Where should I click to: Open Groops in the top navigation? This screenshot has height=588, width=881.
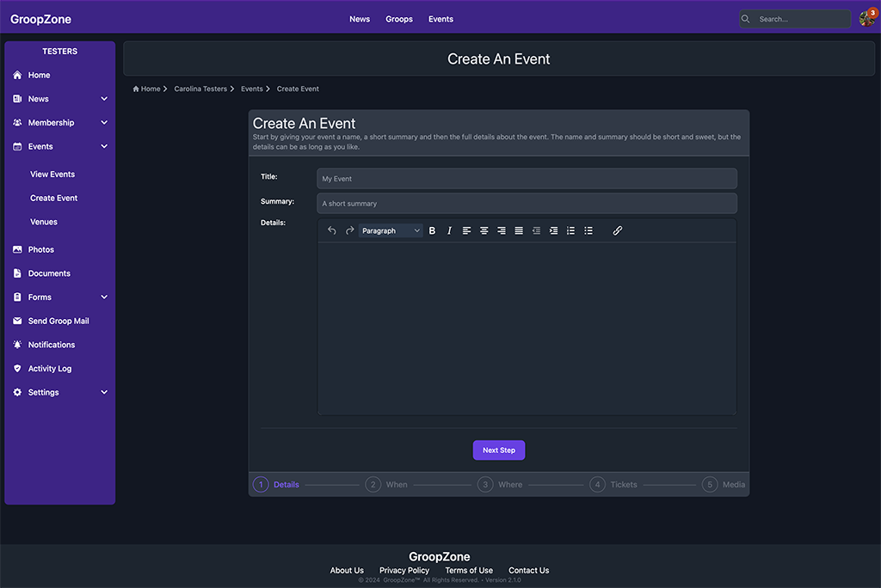[399, 19]
